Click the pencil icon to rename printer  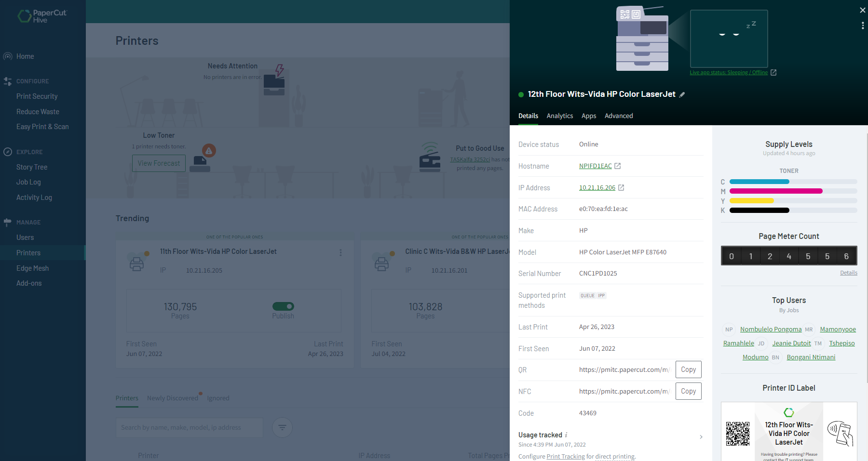682,95
